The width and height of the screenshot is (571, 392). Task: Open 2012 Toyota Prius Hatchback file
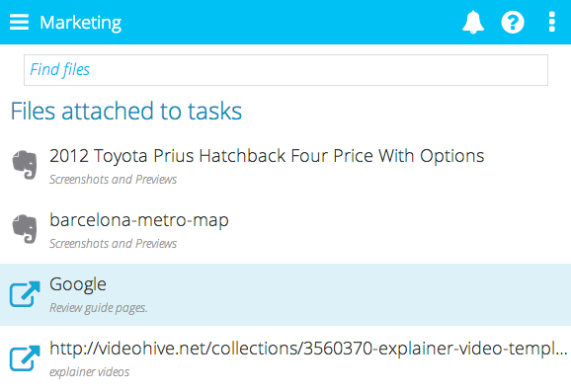[267, 156]
